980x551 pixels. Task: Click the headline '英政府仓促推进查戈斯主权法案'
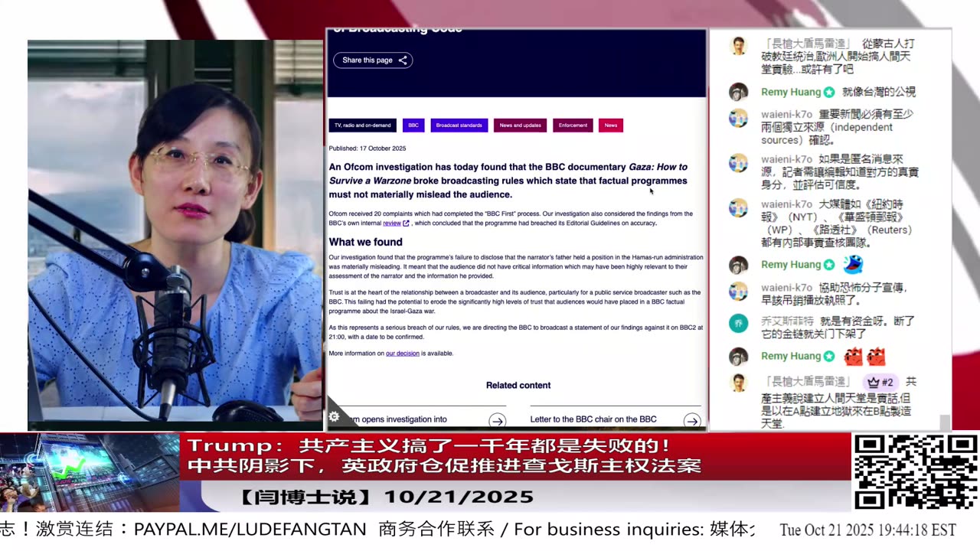tap(521, 465)
